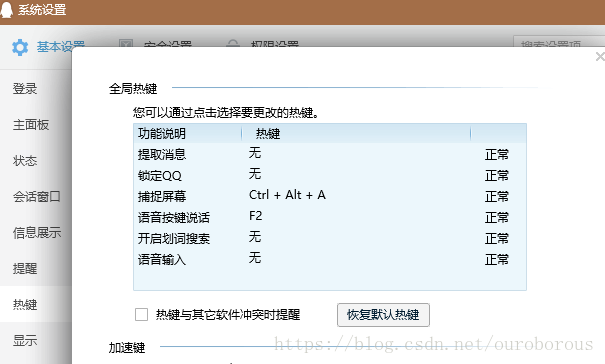Click the 恢复默认热键 button
This screenshot has width=605, height=364.
coord(383,315)
